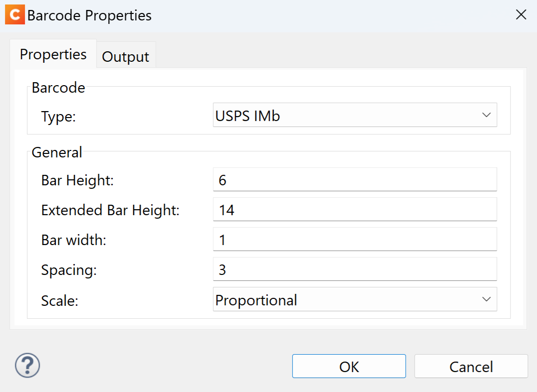The height and width of the screenshot is (392, 537).
Task: Focus the Bar Height input field
Action: (355, 180)
